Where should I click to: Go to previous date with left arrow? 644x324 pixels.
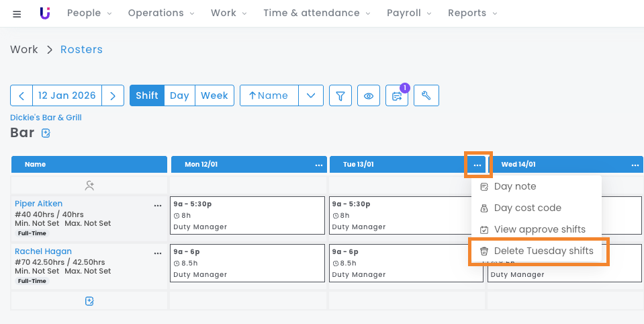point(21,95)
